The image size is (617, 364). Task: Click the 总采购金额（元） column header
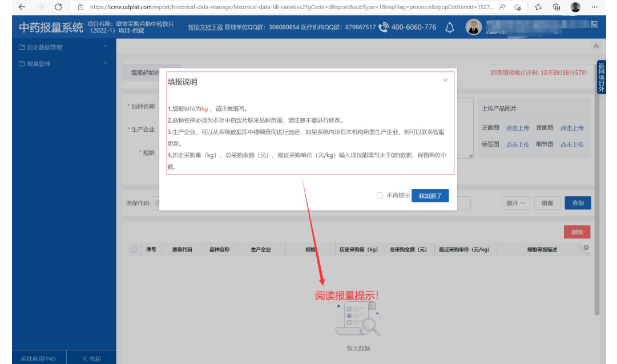click(409, 249)
